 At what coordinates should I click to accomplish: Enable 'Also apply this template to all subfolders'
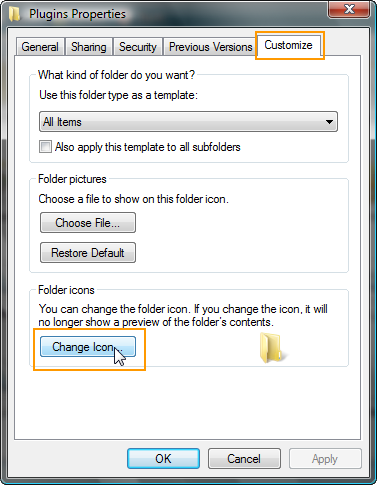tap(45, 147)
